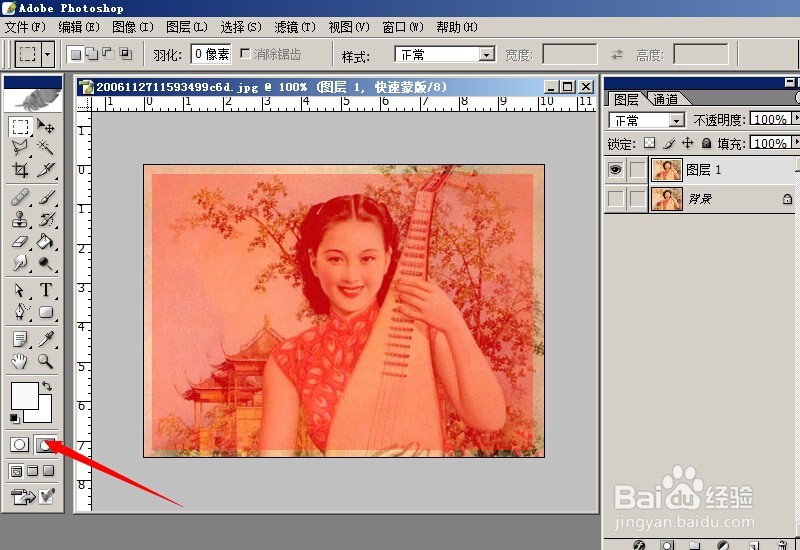Select the Dodge tool
This screenshot has height=550, width=800.
(46, 263)
